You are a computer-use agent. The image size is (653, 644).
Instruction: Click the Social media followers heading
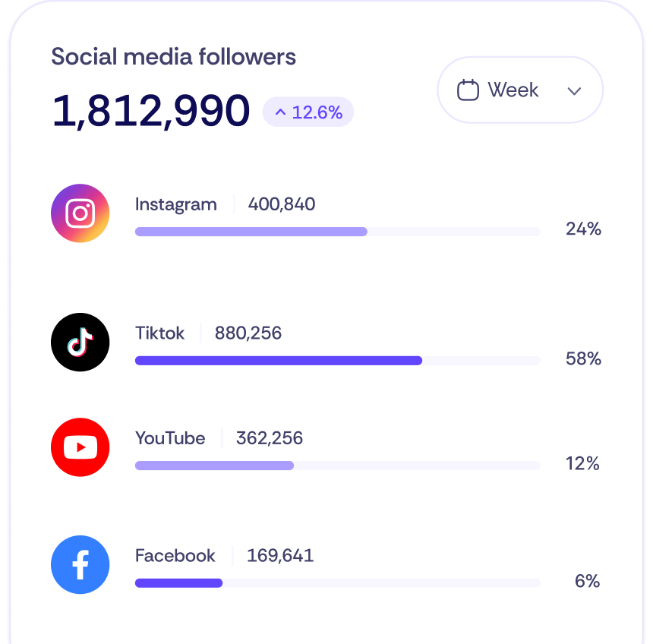(173, 56)
